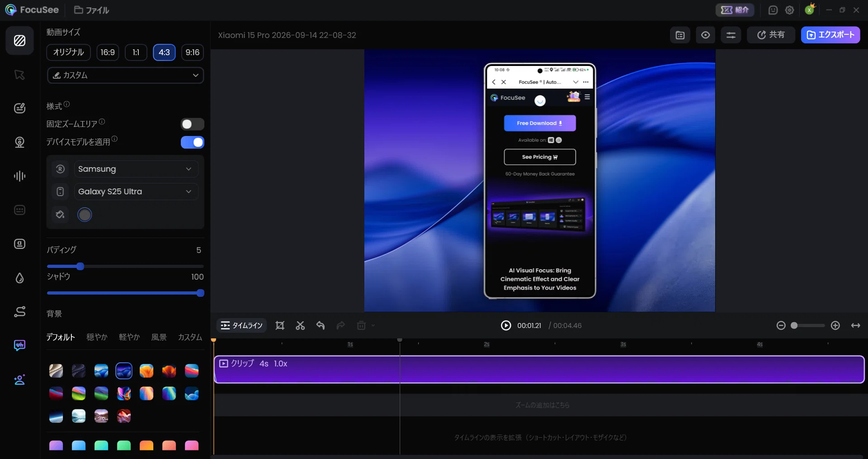This screenshot has height=459, width=868.
Task: Click the user account avatar icon
Action: [810, 9]
